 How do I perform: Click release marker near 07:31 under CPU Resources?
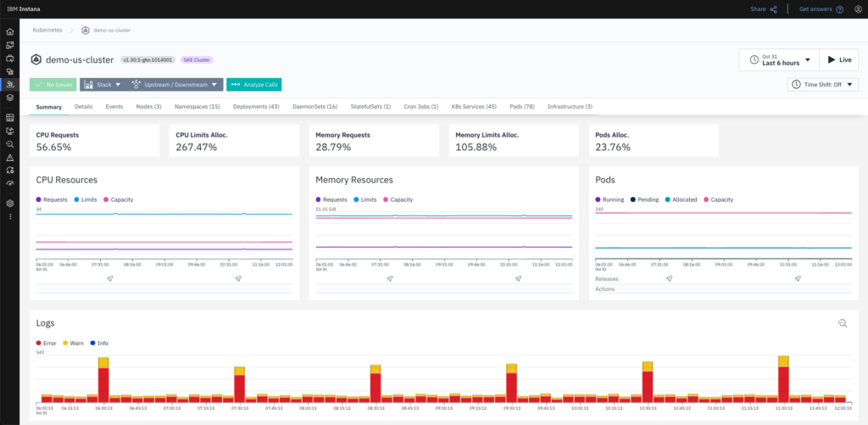pyautogui.click(x=110, y=279)
